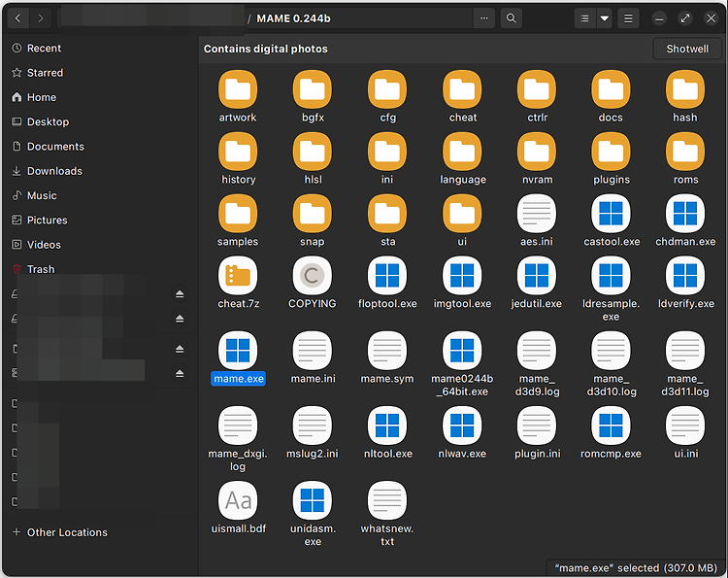Open Starred in sidebar
Viewport: 728px width, 578px height.
coord(99,73)
